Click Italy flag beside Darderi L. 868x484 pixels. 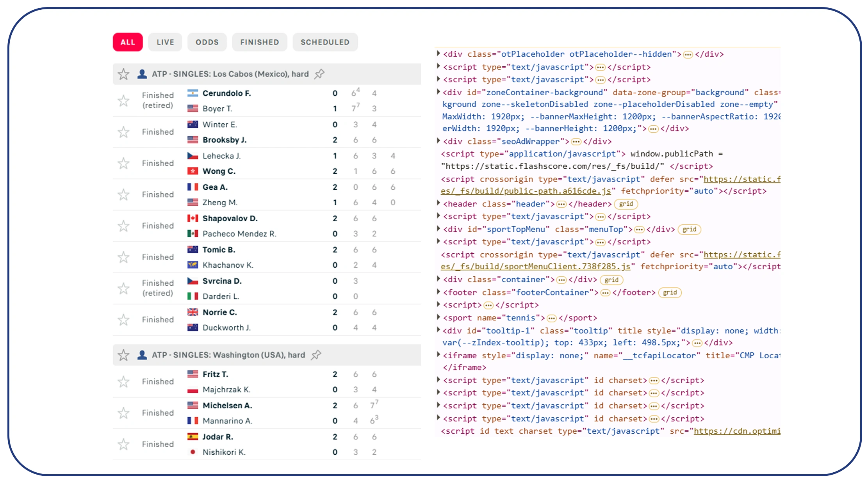pyautogui.click(x=192, y=296)
